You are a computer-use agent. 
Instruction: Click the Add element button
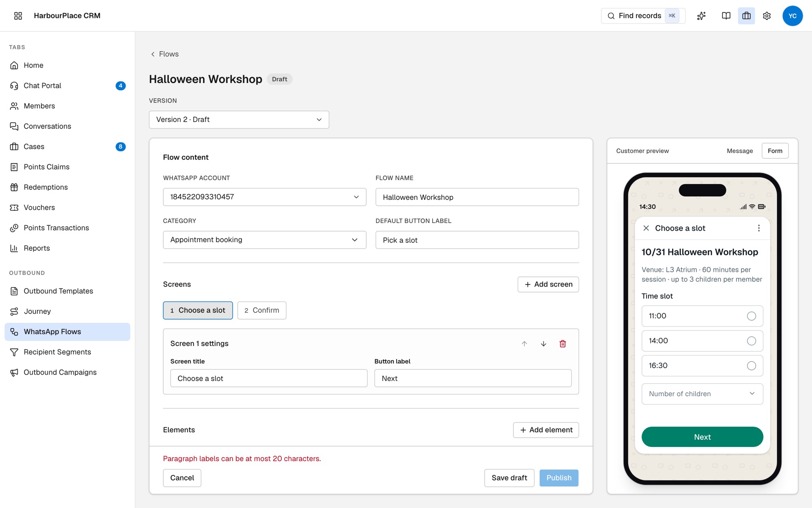pyautogui.click(x=546, y=430)
